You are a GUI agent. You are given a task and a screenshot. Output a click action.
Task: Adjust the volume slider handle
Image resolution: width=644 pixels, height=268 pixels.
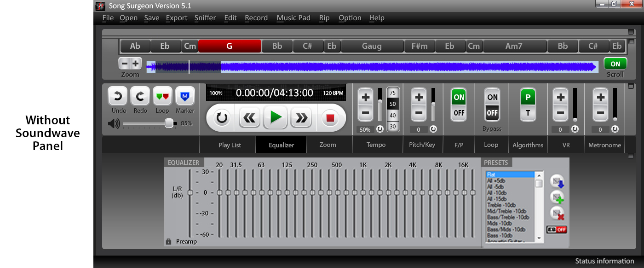coord(169,123)
